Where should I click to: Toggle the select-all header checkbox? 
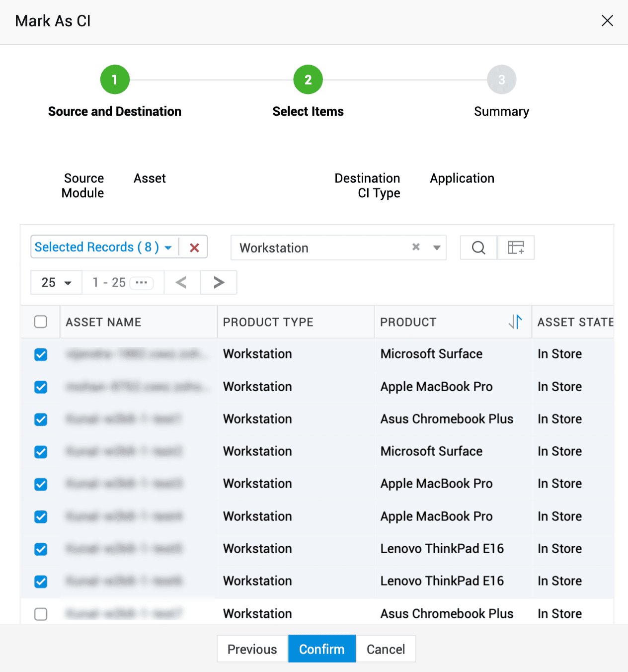pos(41,322)
